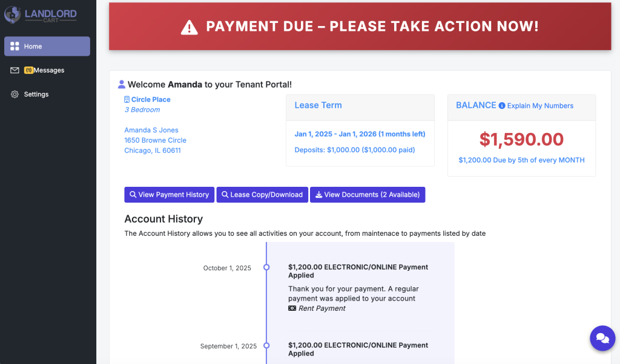
Task: Click the Explain My Numbers link
Action: [x=540, y=106]
